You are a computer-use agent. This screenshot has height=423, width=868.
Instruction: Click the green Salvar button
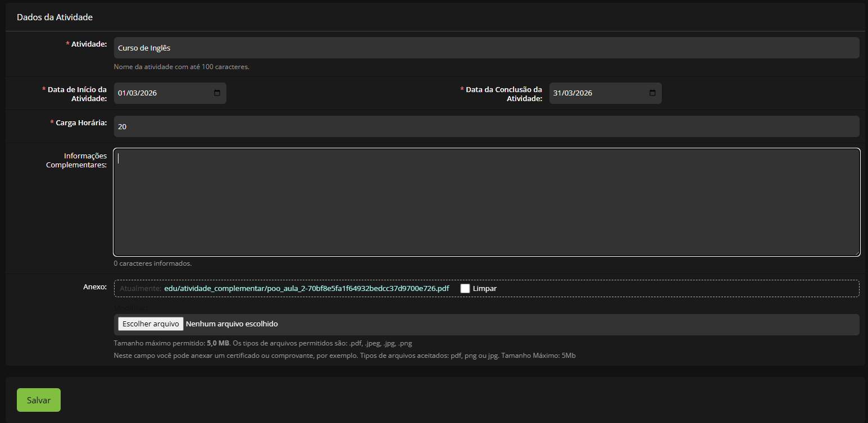coord(39,401)
